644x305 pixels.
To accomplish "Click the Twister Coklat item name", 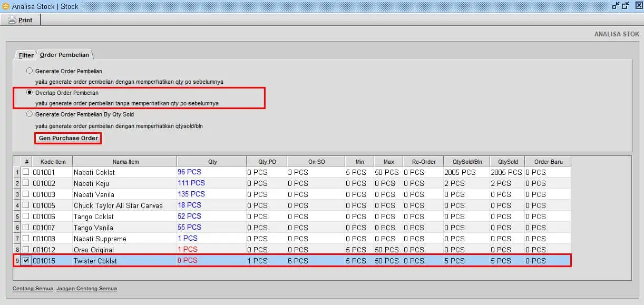I will point(95,261).
